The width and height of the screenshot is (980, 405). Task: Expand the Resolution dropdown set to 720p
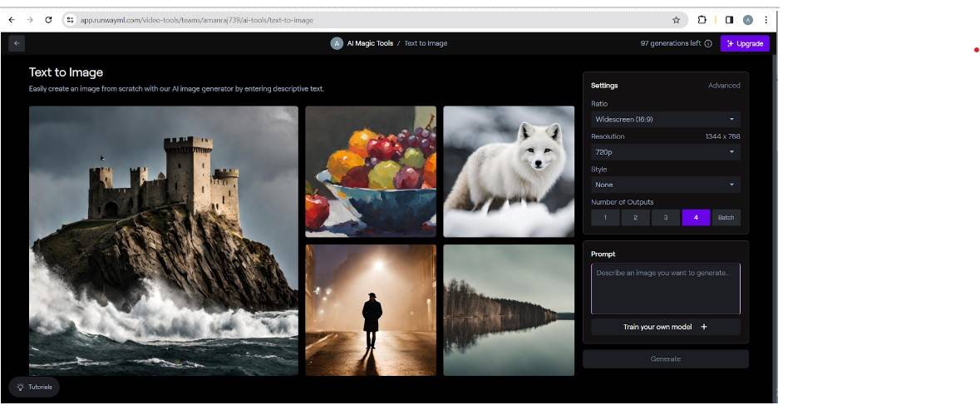665,152
